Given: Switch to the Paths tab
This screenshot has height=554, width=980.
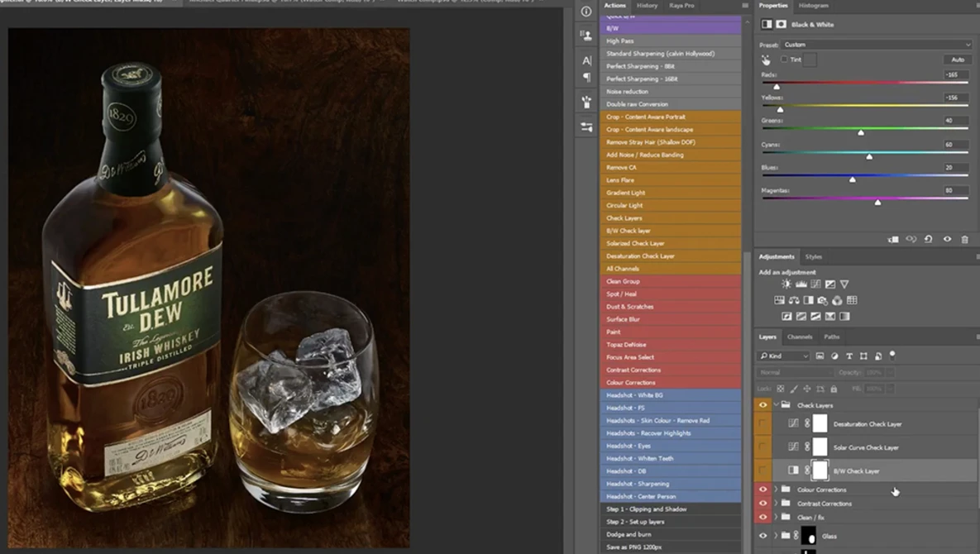Looking at the screenshot, I should coord(831,337).
